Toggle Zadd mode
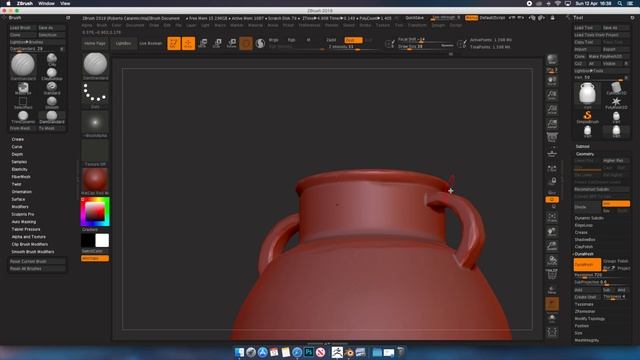This screenshot has height=360, width=640. pyautogui.click(x=331, y=40)
